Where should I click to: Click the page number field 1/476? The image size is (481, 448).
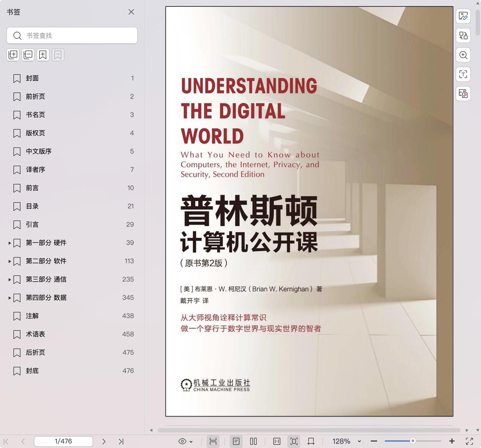63,441
